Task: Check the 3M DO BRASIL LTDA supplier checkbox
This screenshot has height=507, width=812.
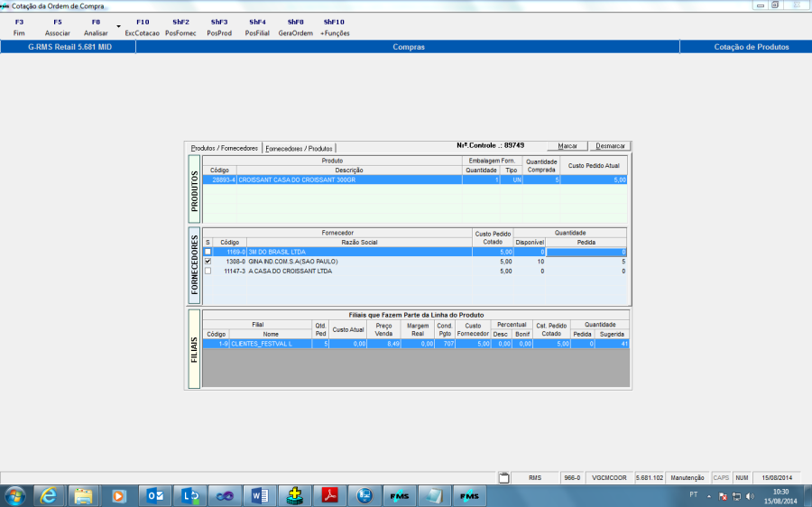Action: click(x=208, y=252)
